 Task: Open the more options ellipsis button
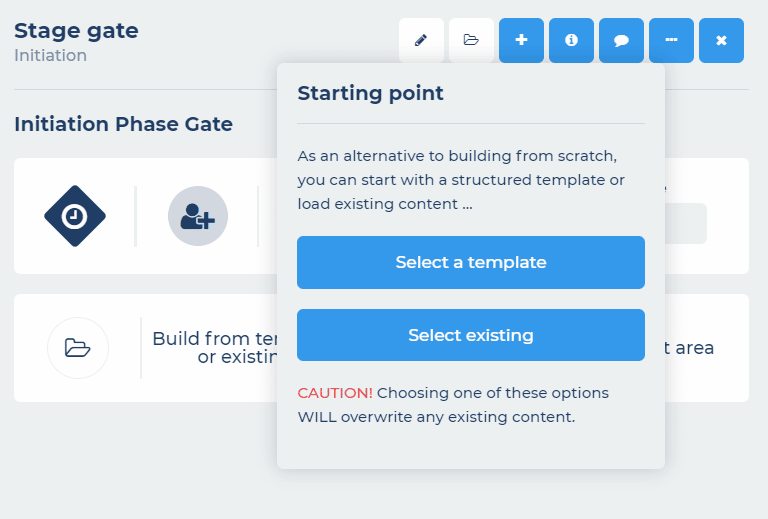(x=671, y=40)
